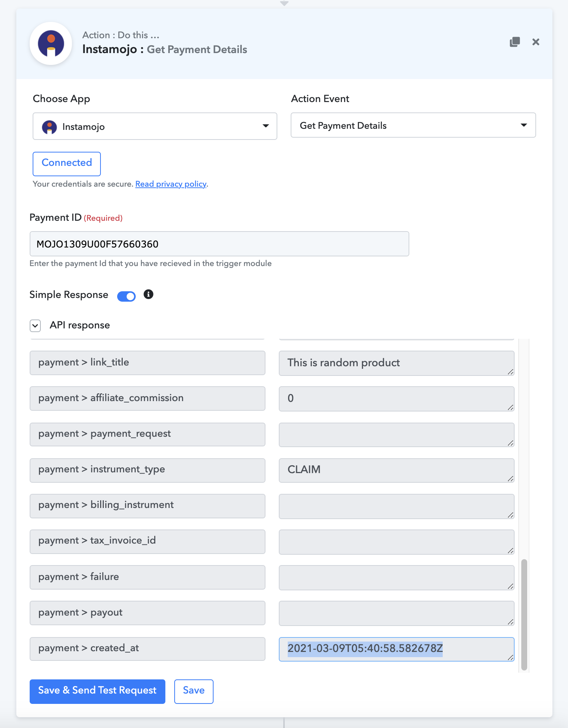Click Instamojo icon inside Choose App field
568x728 pixels.
click(49, 127)
